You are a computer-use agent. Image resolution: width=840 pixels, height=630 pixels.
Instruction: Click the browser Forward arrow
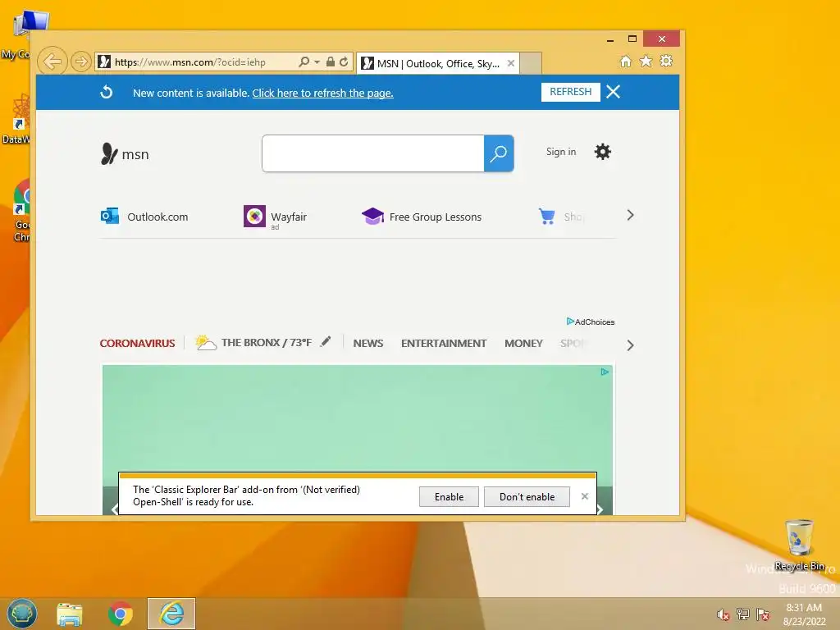pyautogui.click(x=81, y=62)
